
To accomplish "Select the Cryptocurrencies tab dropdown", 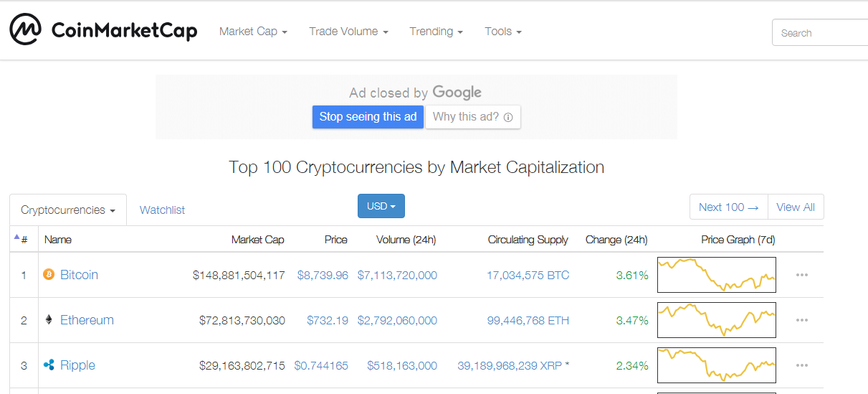I will tap(68, 210).
